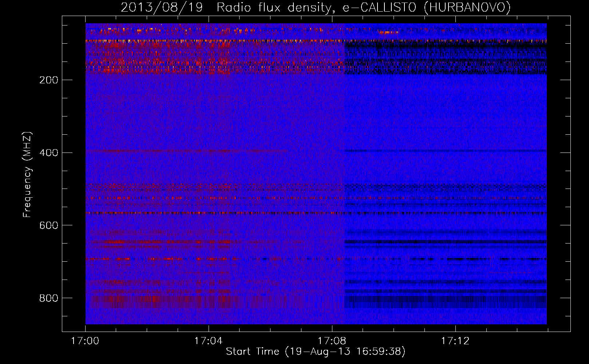Image resolution: width=589 pixels, height=364 pixels.
Task: Select the 17:00 time tick label
Action: pos(85,341)
